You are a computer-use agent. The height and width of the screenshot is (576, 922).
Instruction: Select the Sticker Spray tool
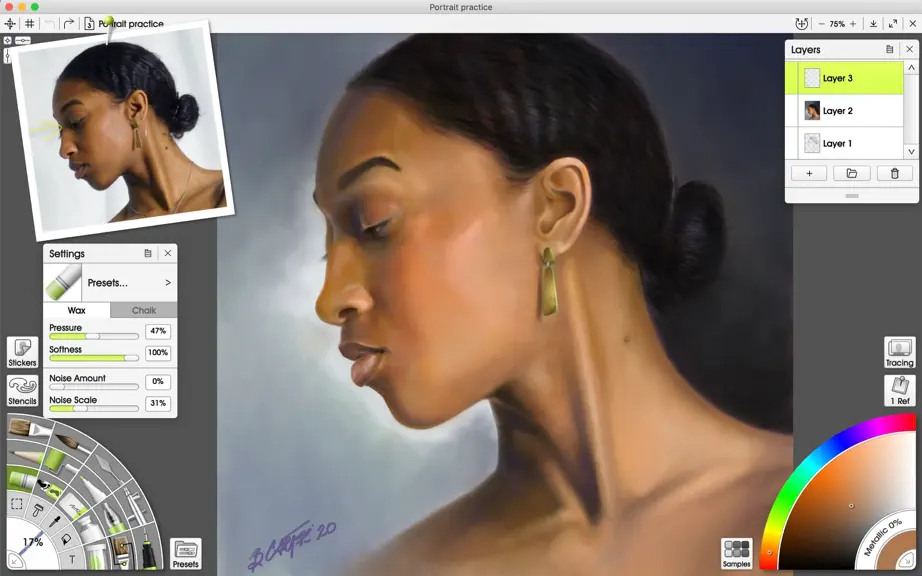point(51,491)
